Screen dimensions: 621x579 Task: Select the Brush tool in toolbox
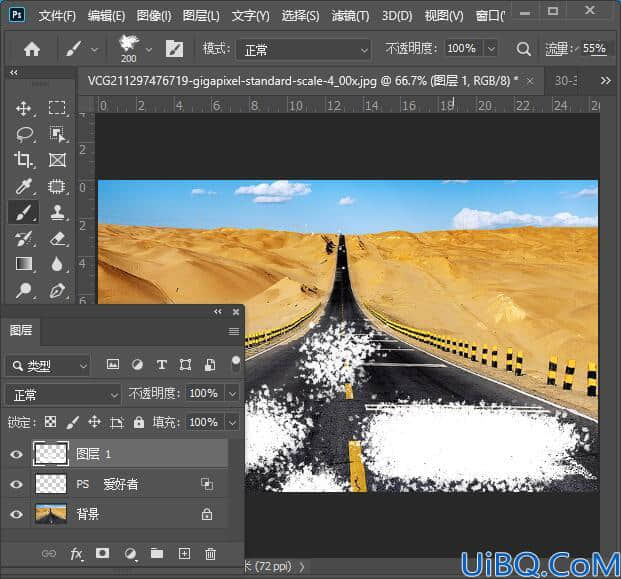click(24, 212)
